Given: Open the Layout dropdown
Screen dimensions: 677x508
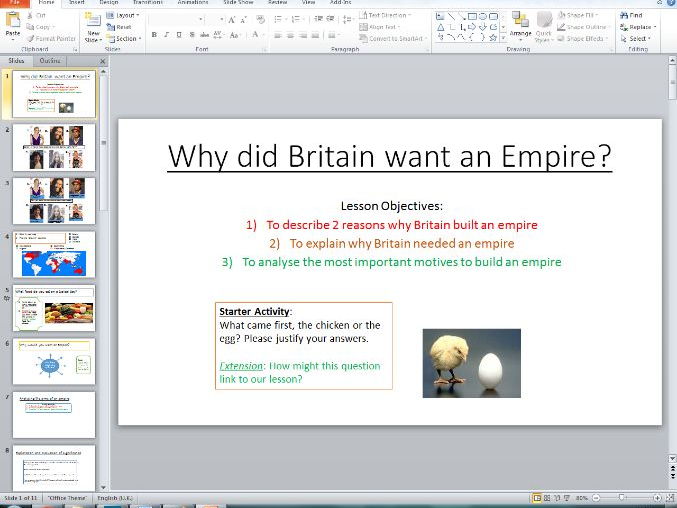Looking at the screenshot, I should point(123,16).
